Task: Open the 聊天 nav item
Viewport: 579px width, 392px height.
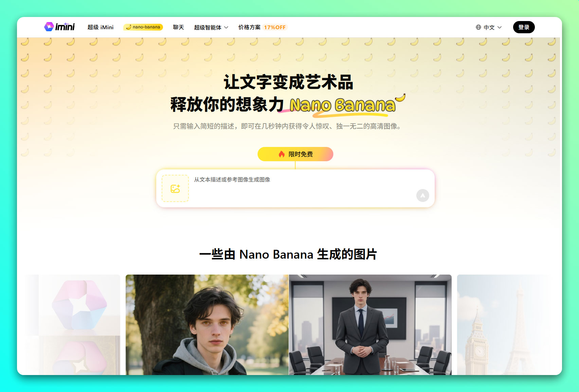Action: [178, 27]
